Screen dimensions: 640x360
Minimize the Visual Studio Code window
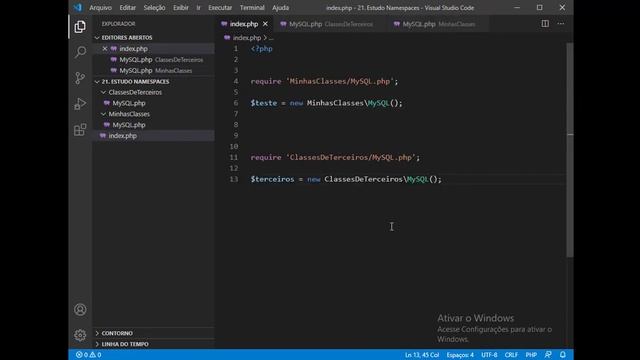click(x=517, y=7)
